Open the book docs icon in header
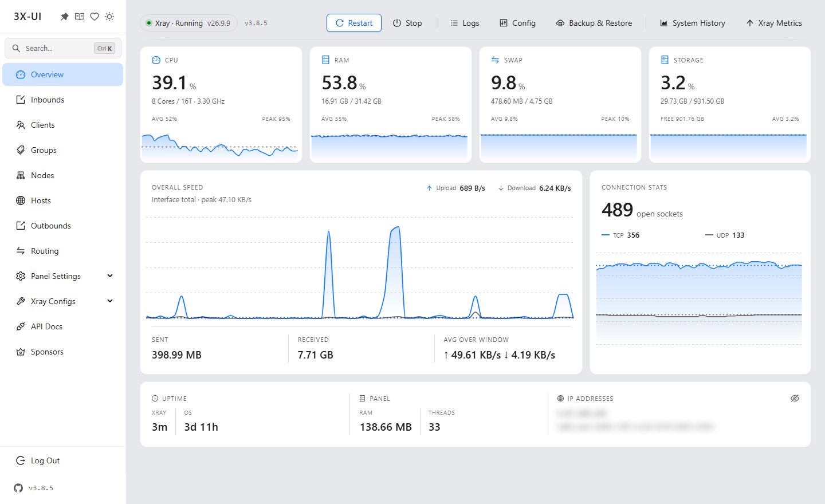 pyautogui.click(x=80, y=17)
